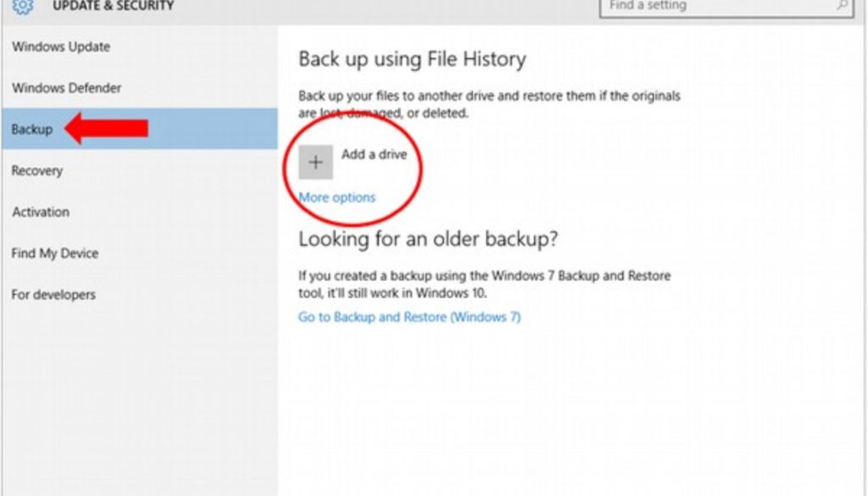Go to Backup and Restore (Windows 7)
The width and height of the screenshot is (868, 496).
(x=410, y=316)
